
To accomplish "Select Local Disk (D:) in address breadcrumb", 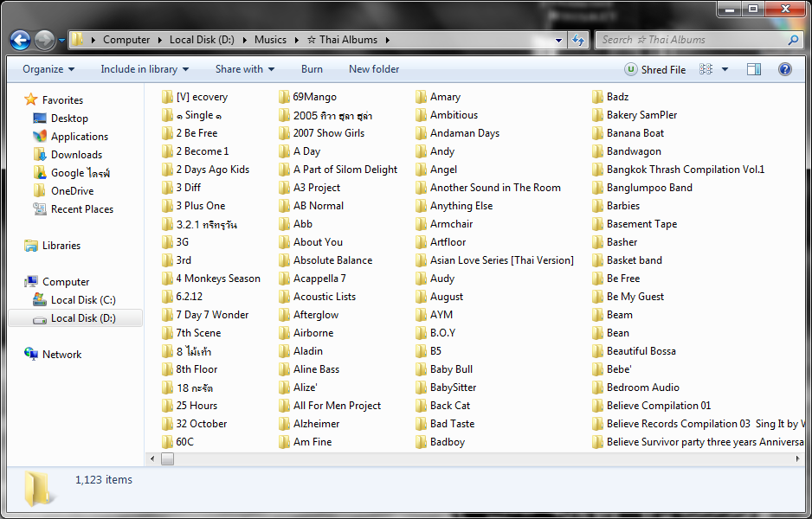I will pyautogui.click(x=202, y=40).
